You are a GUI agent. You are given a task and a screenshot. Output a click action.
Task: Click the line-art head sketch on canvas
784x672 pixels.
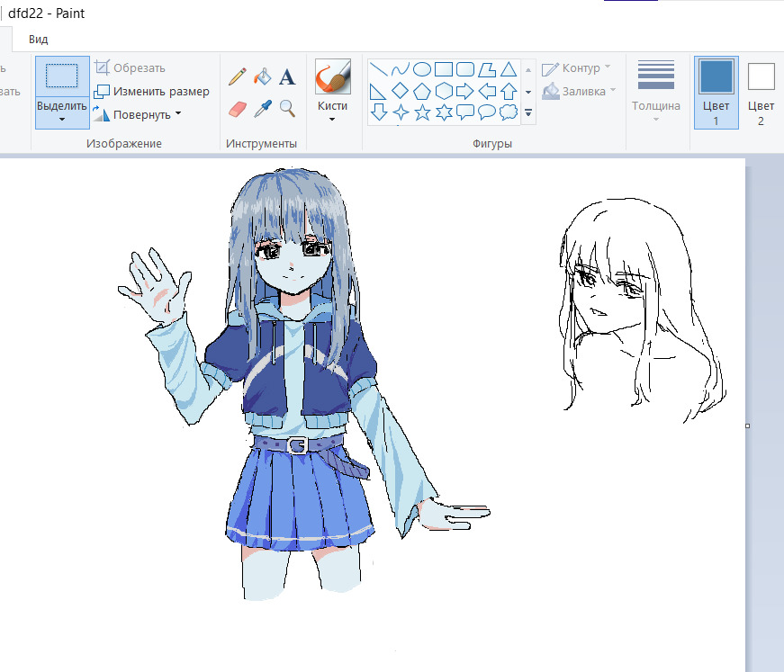tap(643, 309)
